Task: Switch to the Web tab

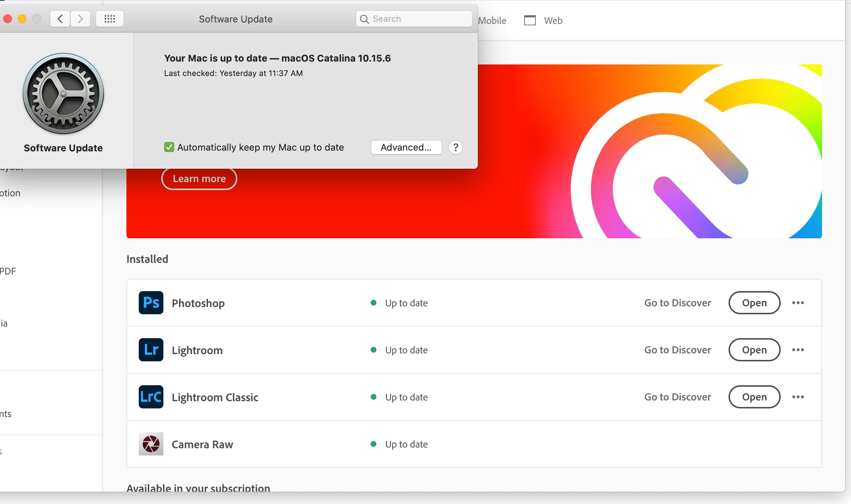Action: 553,21
